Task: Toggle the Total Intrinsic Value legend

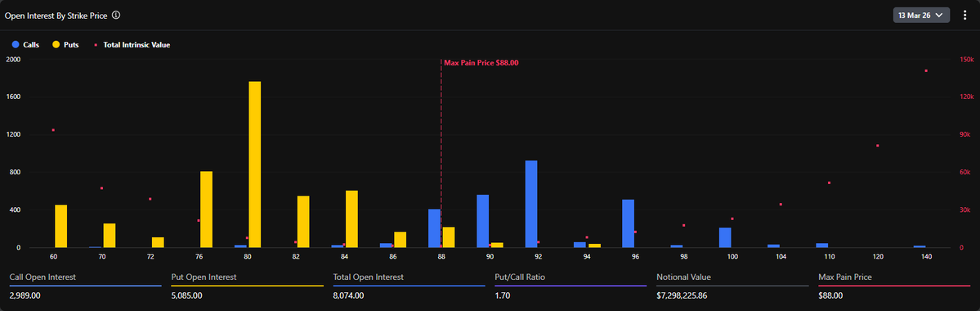Action: (x=132, y=45)
